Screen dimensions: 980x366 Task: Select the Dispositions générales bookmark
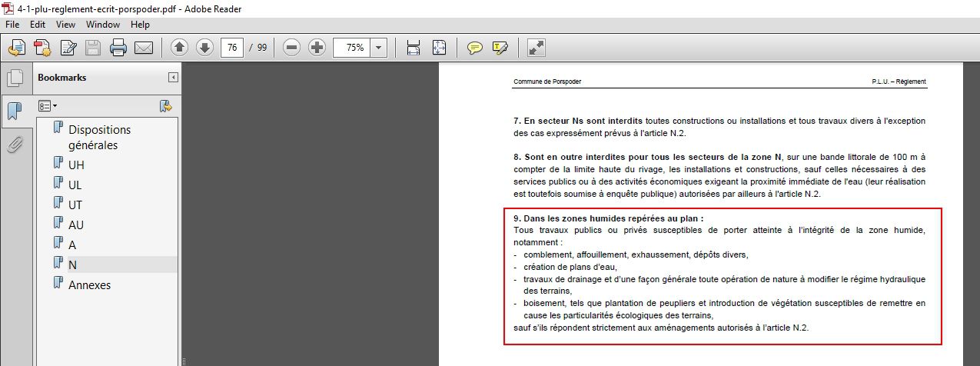tap(99, 138)
